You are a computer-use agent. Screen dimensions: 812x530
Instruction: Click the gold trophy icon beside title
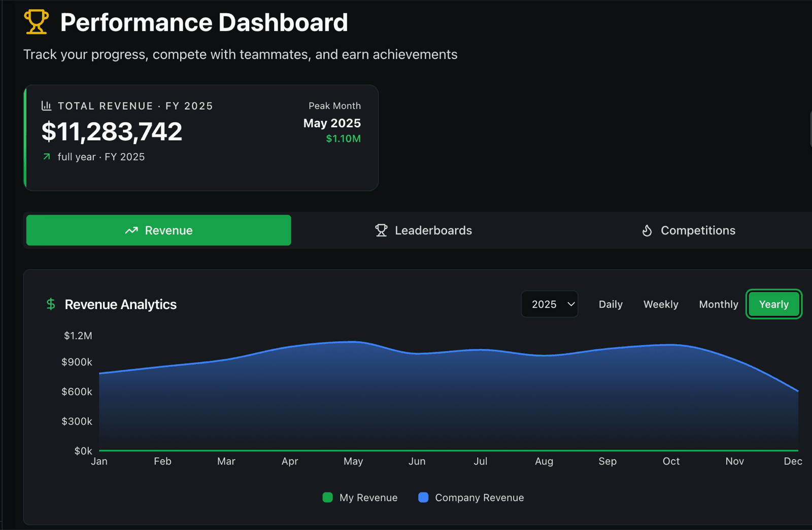[x=36, y=22]
